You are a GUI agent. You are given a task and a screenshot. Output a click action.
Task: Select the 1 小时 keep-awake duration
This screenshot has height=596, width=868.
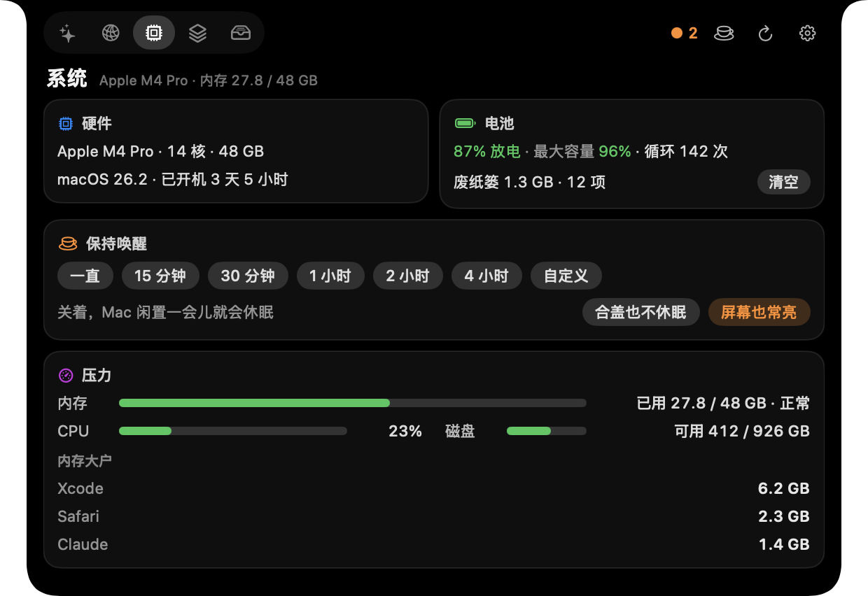click(x=330, y=276)
